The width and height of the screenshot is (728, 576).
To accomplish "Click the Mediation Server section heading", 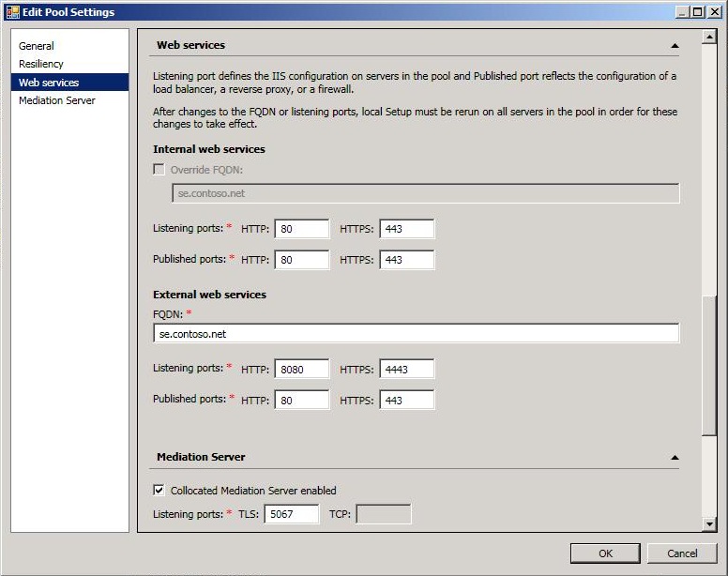I will (x=201, y=457).
